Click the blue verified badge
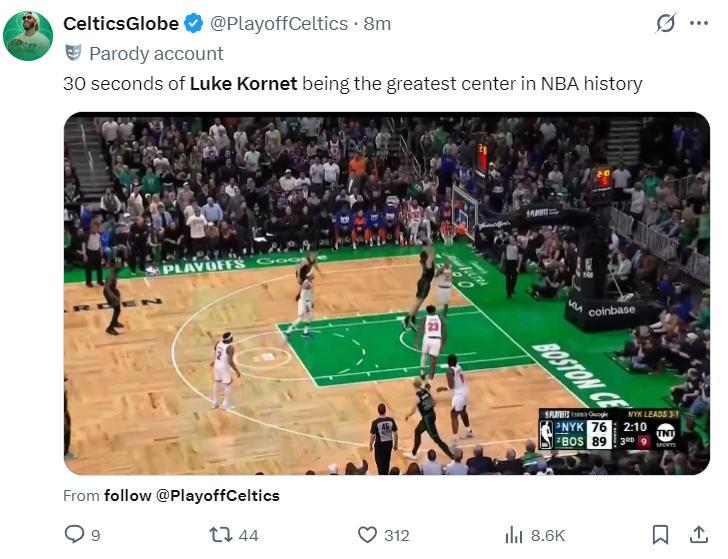 (x=193, y=23)
